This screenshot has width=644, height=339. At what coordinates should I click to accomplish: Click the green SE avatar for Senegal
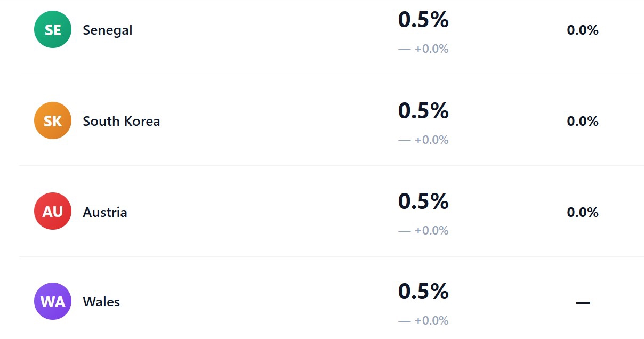(53, 30)
